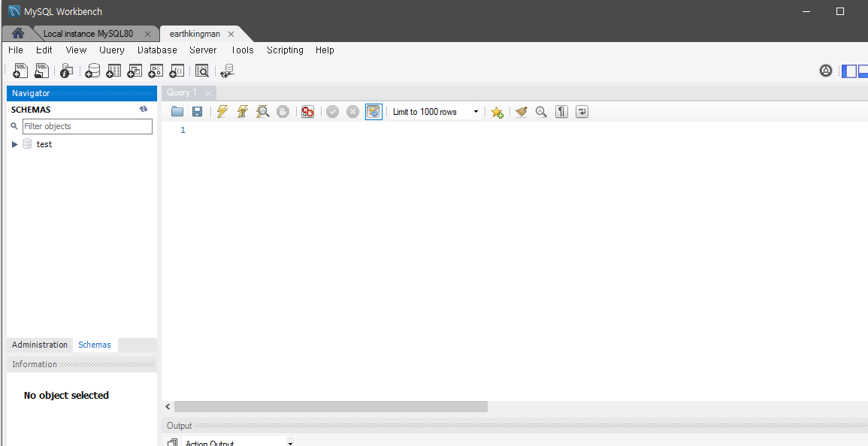The width and height of the screenshot is (868, 446).
Task: Create a new table icon
Action: coord(113,71)
